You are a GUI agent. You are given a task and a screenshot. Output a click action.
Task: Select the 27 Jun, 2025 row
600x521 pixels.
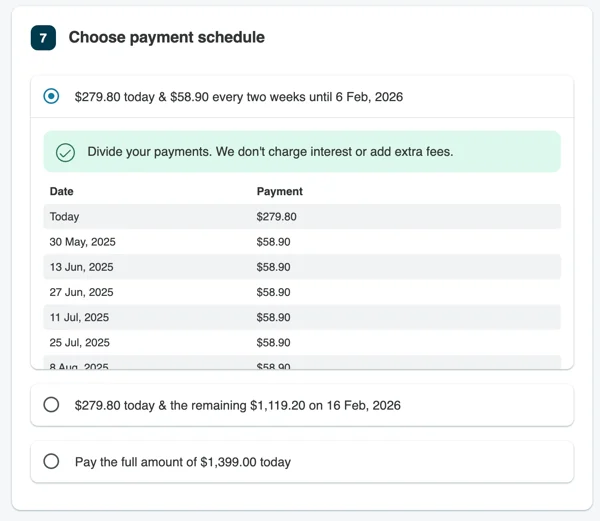(302, 292)
